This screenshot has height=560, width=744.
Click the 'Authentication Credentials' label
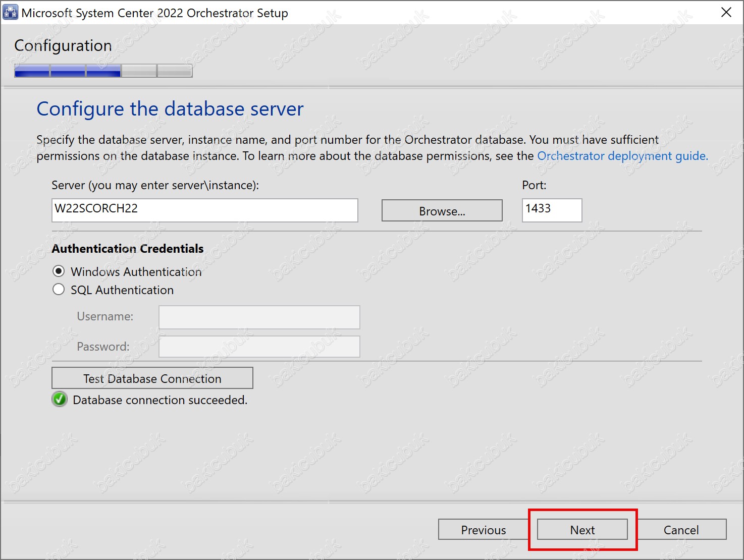pos(128,249)
